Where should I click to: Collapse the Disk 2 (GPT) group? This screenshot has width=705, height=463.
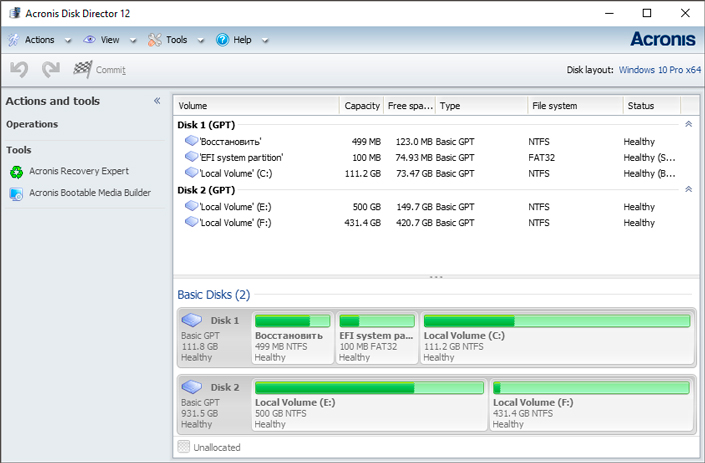pos(688,189)
